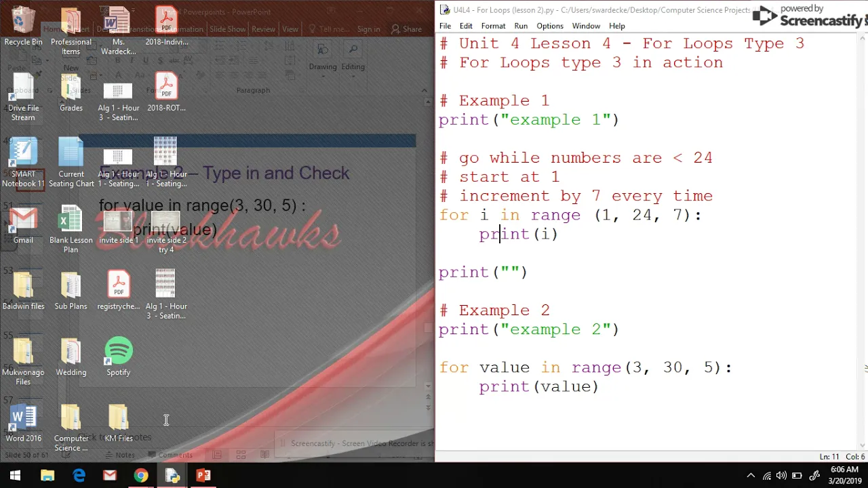Click the print(value) line in IDLE

pos(539,386)
